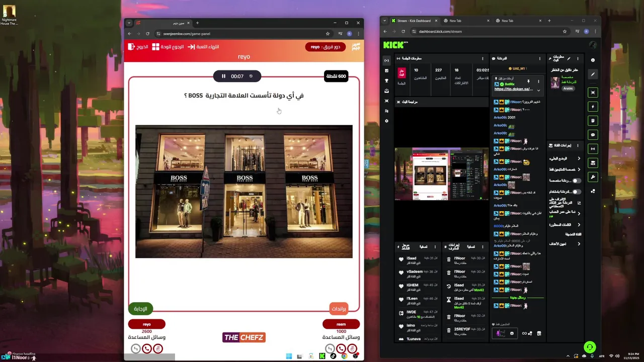Screen dimensions: 644x362
Task: Toggle the second switch in the channel actions panel
Action: click(577, 192)
